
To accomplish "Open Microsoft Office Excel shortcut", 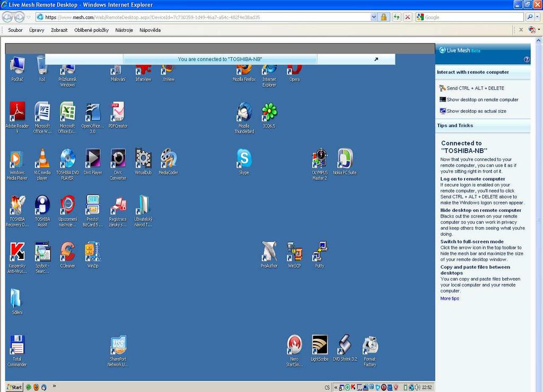I will (x=67, y=118).
